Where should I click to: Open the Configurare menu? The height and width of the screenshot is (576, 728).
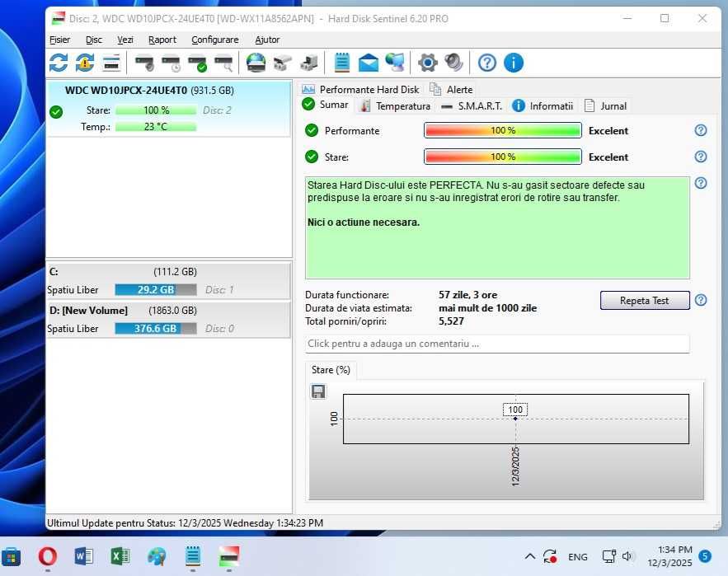point(215,40)
